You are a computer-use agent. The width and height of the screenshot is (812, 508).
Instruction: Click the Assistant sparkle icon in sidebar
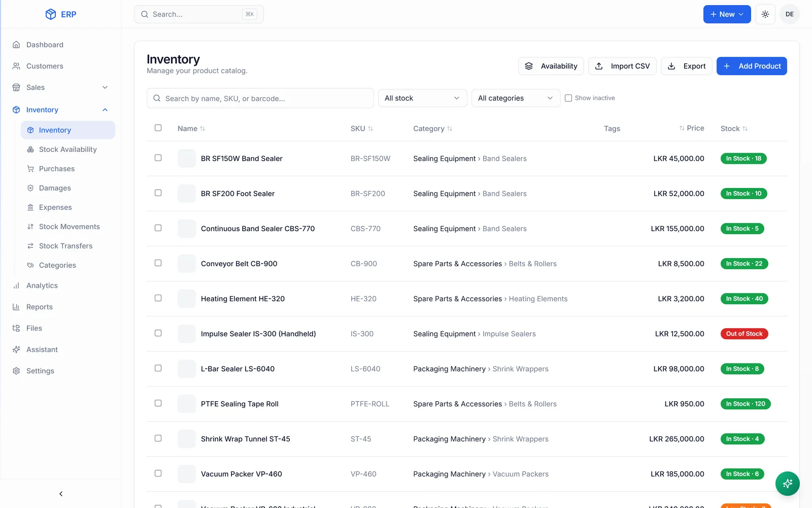(16, 350)
